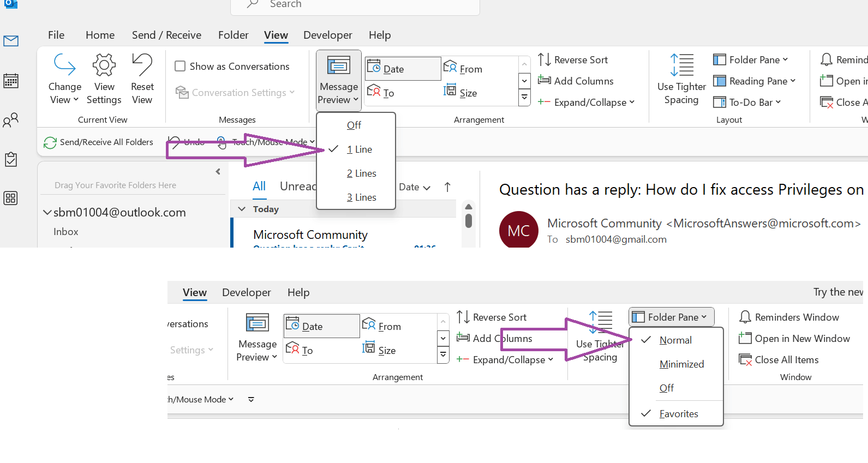
Task: Click MC sender avatar
Action: [519, 230]
